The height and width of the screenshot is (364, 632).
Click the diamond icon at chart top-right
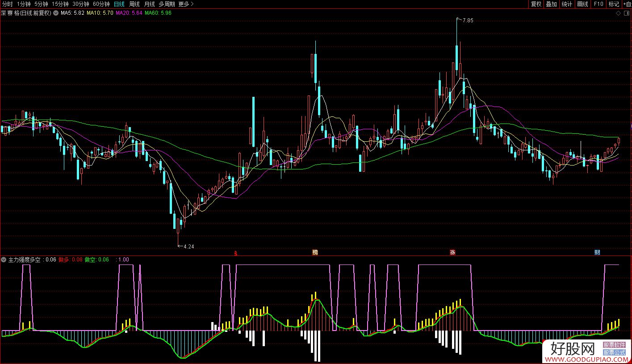coord(618,13)
